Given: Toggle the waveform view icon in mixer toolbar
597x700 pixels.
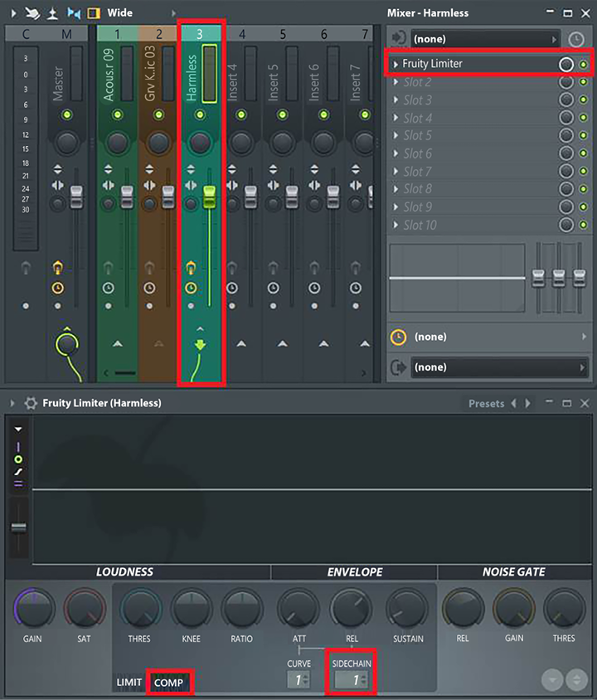Looking at the screenshot, I should tap(74, 13).
